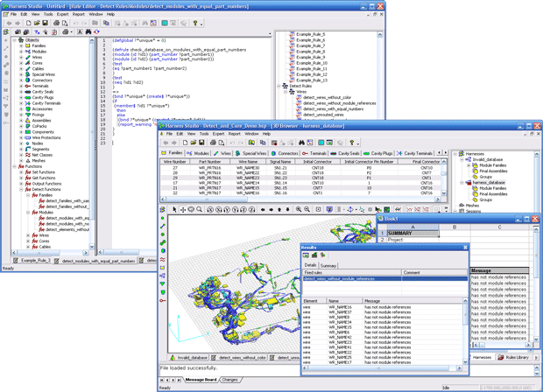
Task: Click red-blue refresh arrows icon in Rule Editor
Action: point(96,31)
